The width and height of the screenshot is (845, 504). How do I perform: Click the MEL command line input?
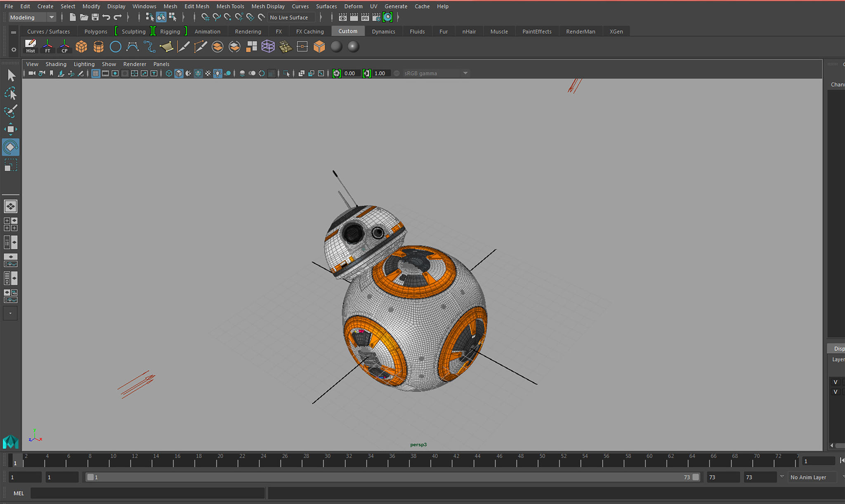coord(147,493)
